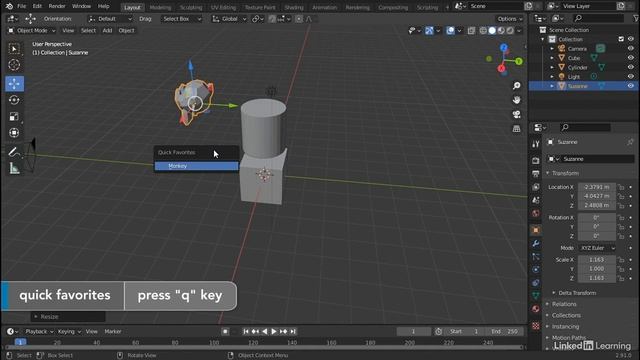The height and width of the screenshot is (360, 640).
Task: Open the Default orientation dropdown
Action: point(110,19)
